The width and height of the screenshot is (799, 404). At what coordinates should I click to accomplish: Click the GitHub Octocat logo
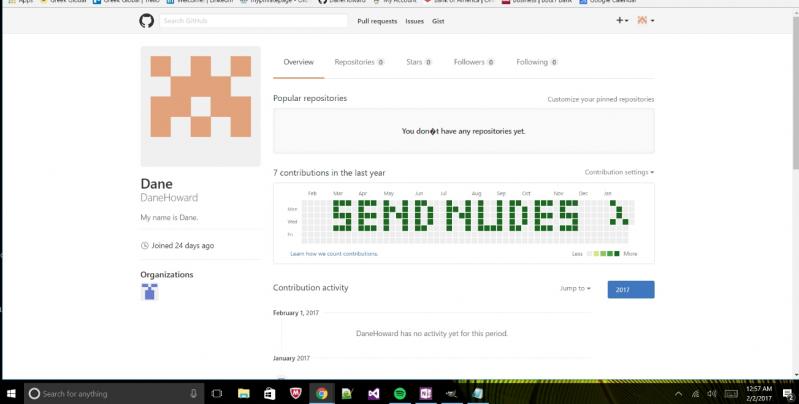tap(147, 20)
